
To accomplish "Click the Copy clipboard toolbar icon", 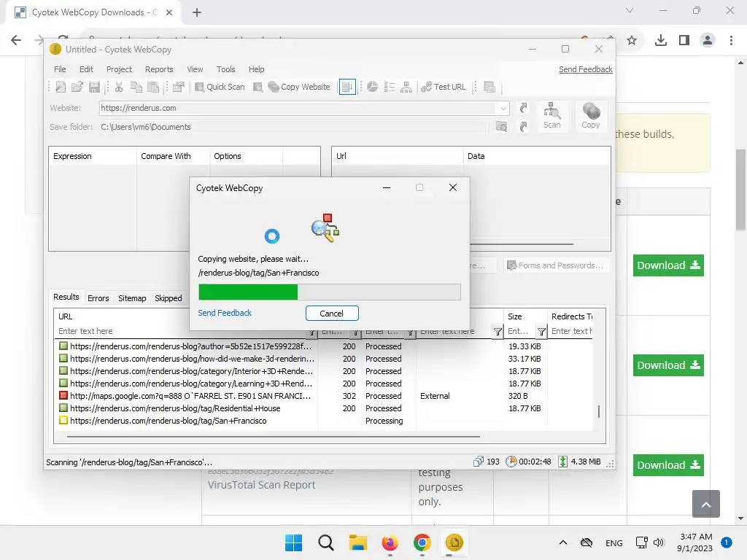I will 136,87.
